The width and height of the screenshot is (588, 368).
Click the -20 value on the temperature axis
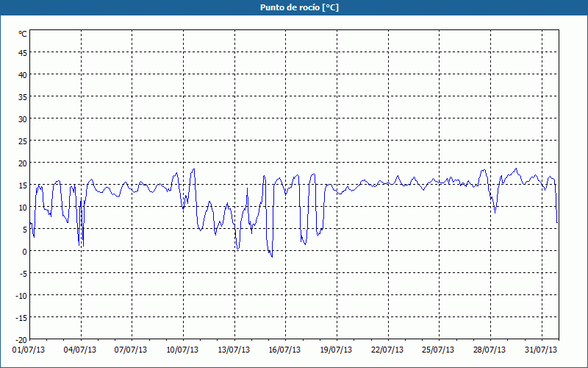pyautogui.click(x=21, y=340)
